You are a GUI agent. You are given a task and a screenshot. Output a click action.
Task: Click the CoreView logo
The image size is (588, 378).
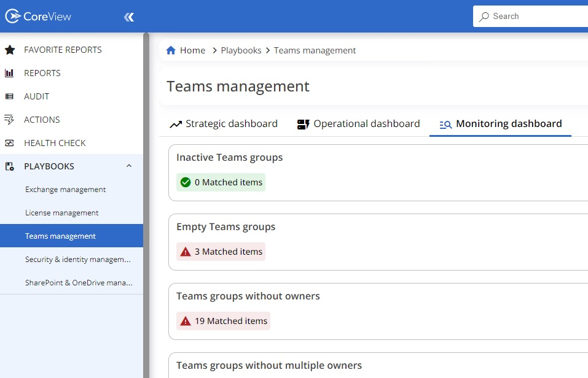click(x=38, y=16)
